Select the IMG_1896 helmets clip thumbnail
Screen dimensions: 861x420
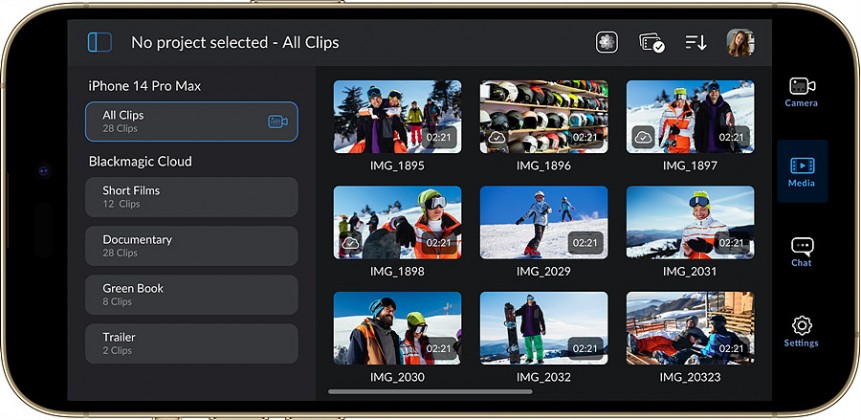[x=544, y=116]
